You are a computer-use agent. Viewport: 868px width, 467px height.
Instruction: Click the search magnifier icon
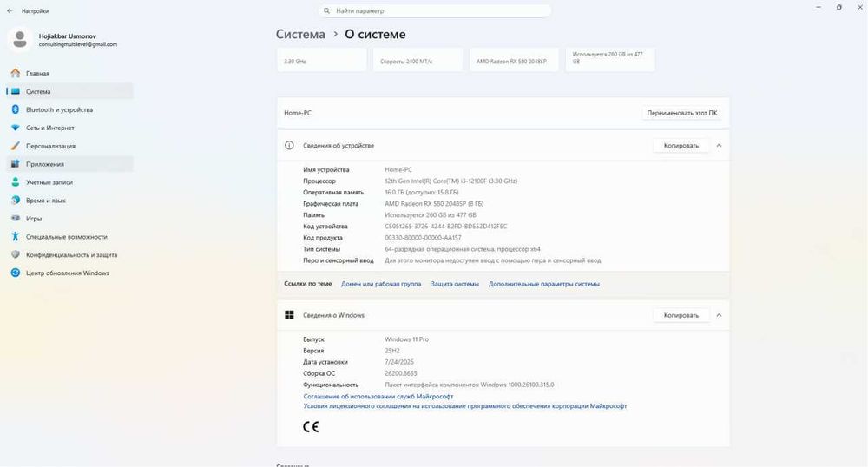326,10
